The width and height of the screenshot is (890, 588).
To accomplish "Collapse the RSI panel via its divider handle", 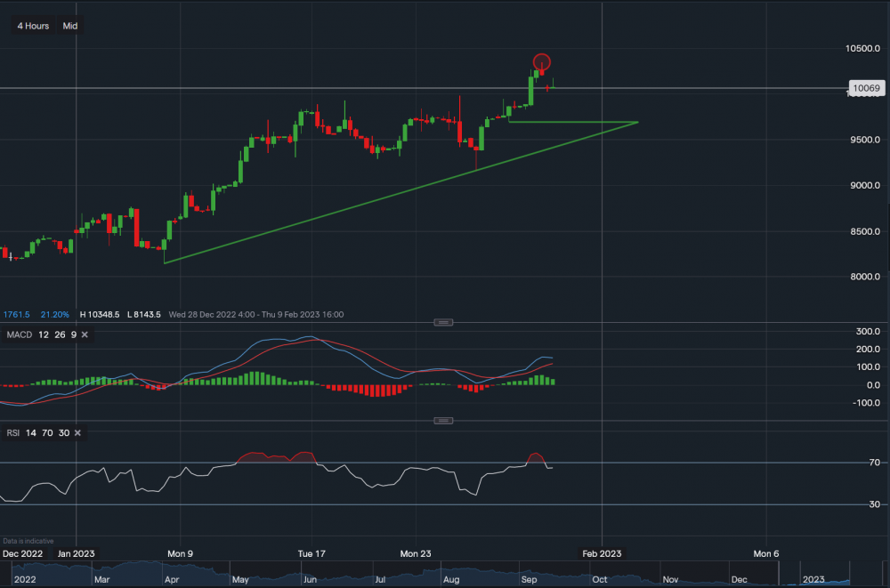I will click(443, 420).
